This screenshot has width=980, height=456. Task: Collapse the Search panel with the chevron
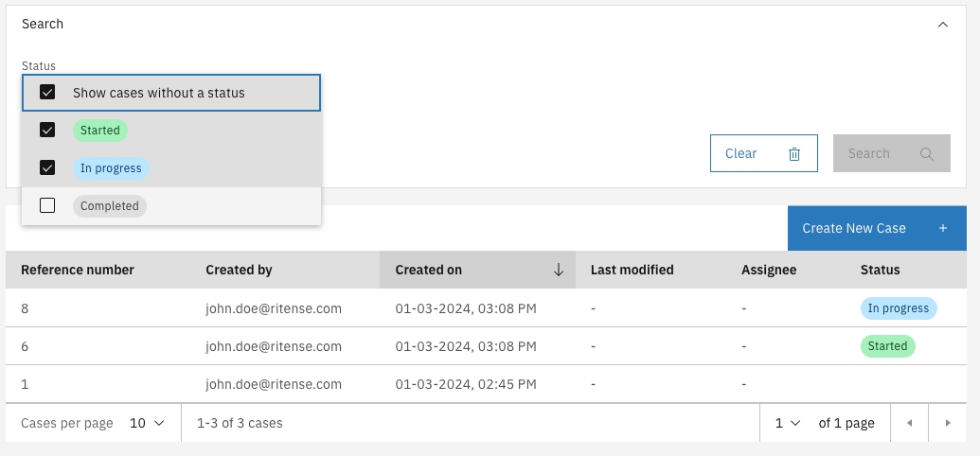click(942, 25)
